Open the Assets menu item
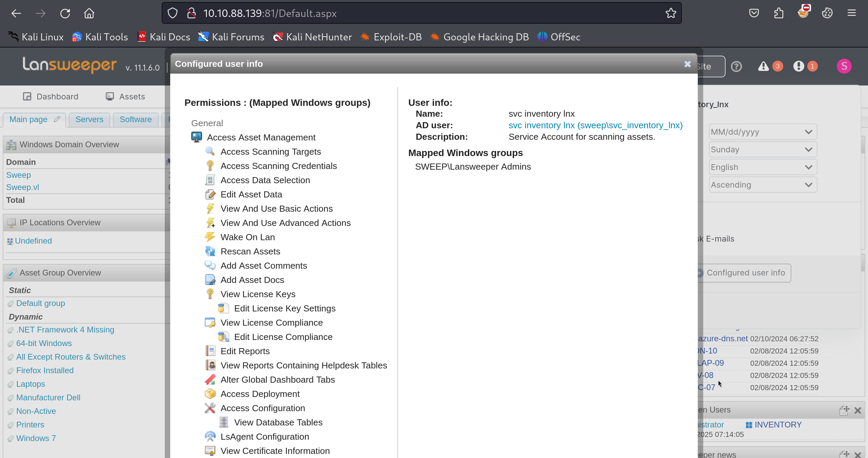The height and width of the screenshot is (458, 868). click(x=132, y=97)
